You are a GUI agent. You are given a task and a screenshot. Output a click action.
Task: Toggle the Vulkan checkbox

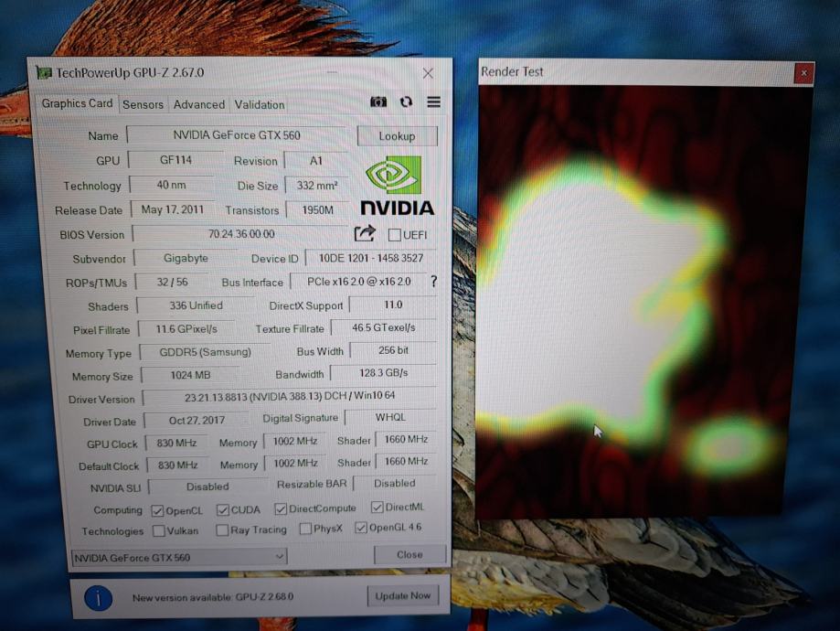(x=158, y=530)
